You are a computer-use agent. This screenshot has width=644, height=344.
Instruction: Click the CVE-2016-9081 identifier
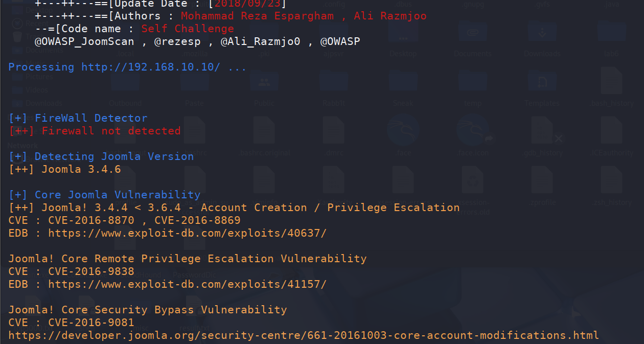[91, 323]
